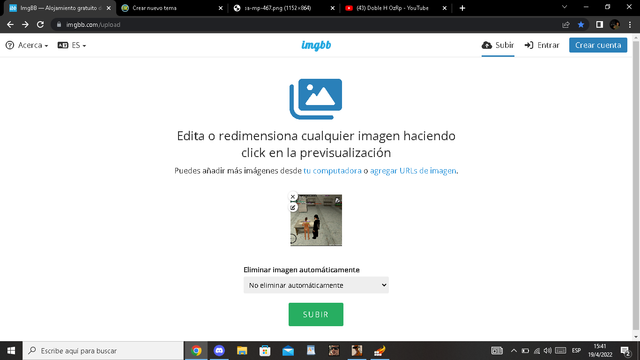The image size is (640, 360).
Task: Open a new browser tab
Action: tap(462, 8)
